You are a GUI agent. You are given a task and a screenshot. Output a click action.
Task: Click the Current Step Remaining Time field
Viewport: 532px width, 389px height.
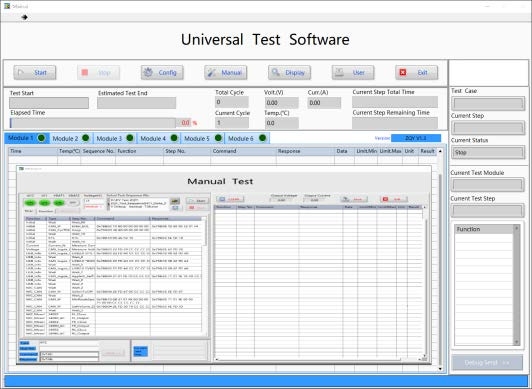pyautogui.click(x=395, y=123)
